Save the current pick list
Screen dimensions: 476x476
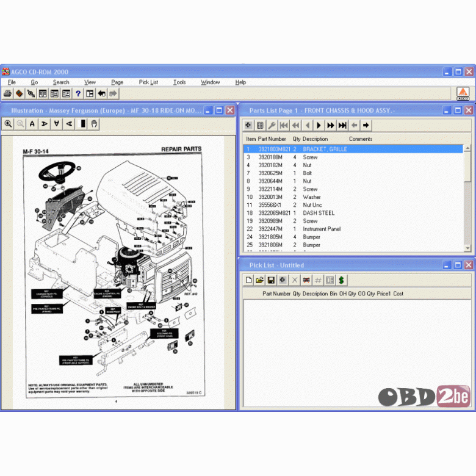[x=271, y=280]
